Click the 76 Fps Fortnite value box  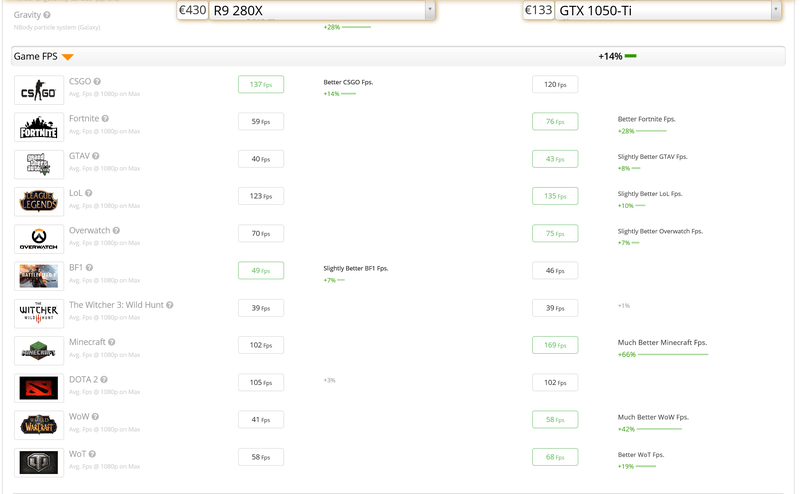(555, 121)
